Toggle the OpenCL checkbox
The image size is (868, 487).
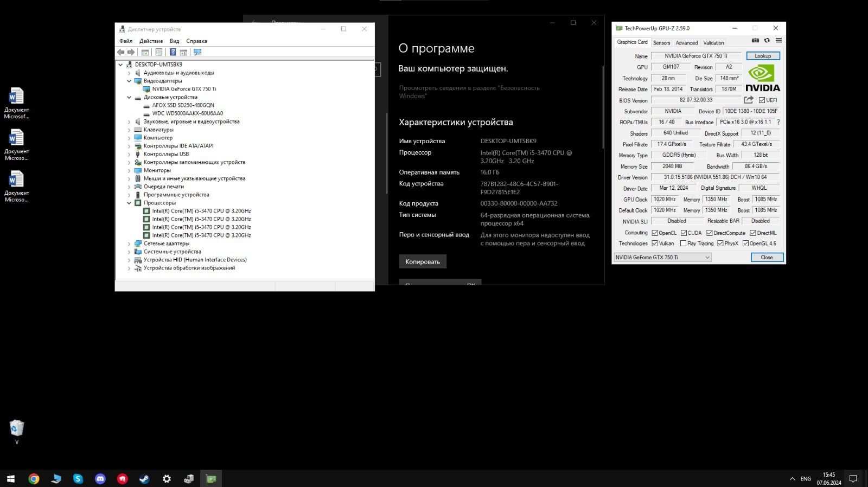click(x=655, y=233)
